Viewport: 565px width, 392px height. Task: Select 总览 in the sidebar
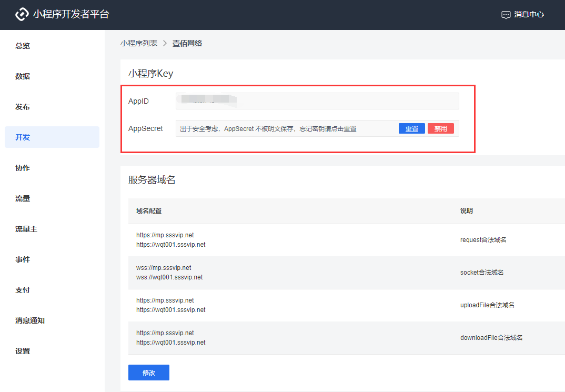[23, 46]
